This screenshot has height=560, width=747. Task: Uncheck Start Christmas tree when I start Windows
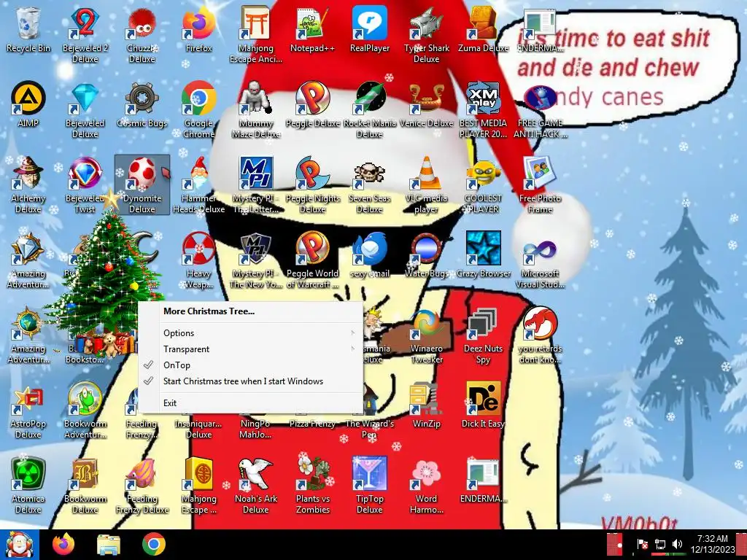tap(250, 381)
